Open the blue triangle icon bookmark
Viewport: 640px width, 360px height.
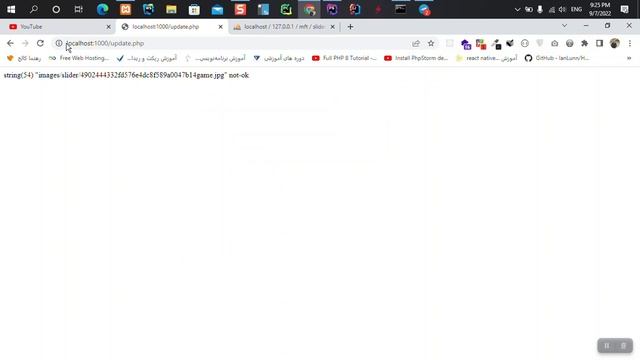click(279, 58)
